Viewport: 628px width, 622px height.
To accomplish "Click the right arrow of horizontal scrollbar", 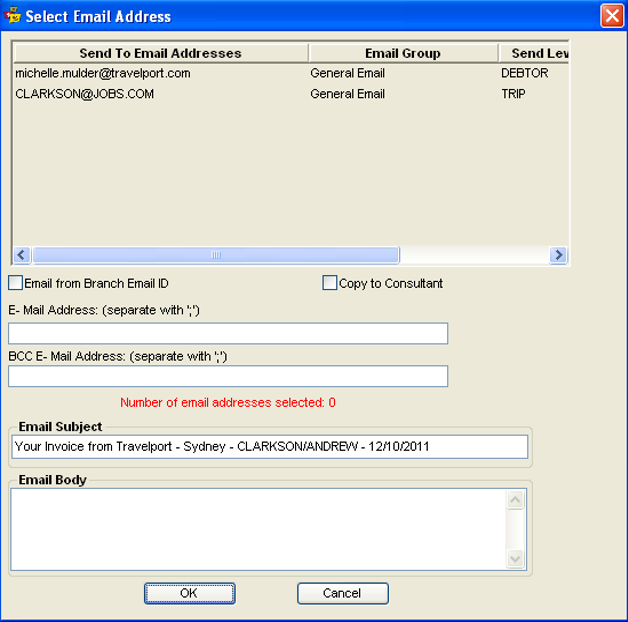I will pyautogui.click(x=558, y=255).
